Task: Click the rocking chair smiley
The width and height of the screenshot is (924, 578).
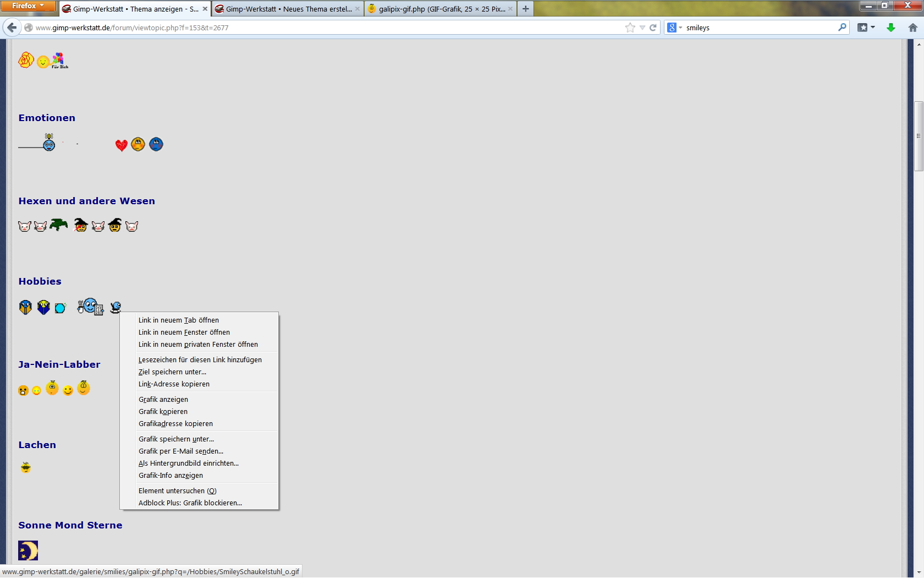Action: tap(116, 307)
